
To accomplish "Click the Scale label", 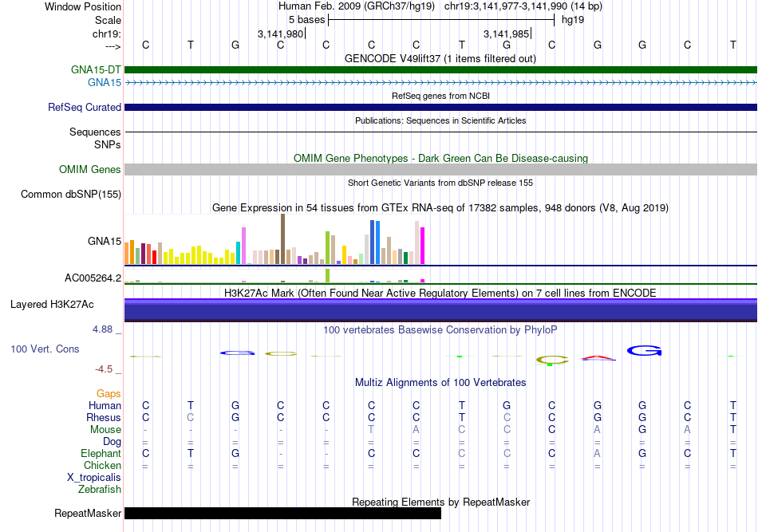I will click(108, 20).
